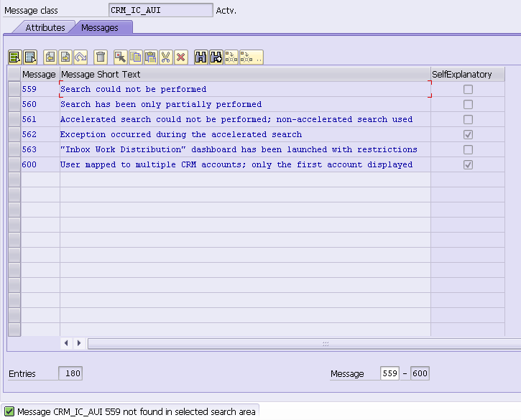Click the 'Actv.' status text
Image resolution: width=521 pixels, height=420 pixels.
(226, 11)
